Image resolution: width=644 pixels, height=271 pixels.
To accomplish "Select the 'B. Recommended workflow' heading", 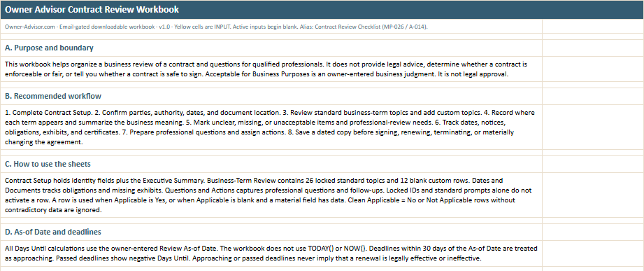I will tap(271, 96).
